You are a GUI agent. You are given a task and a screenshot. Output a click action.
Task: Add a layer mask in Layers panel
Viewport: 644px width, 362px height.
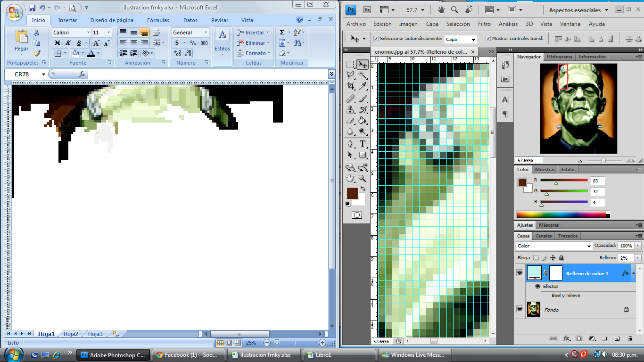pyautogui.click(x=579, y=338)
